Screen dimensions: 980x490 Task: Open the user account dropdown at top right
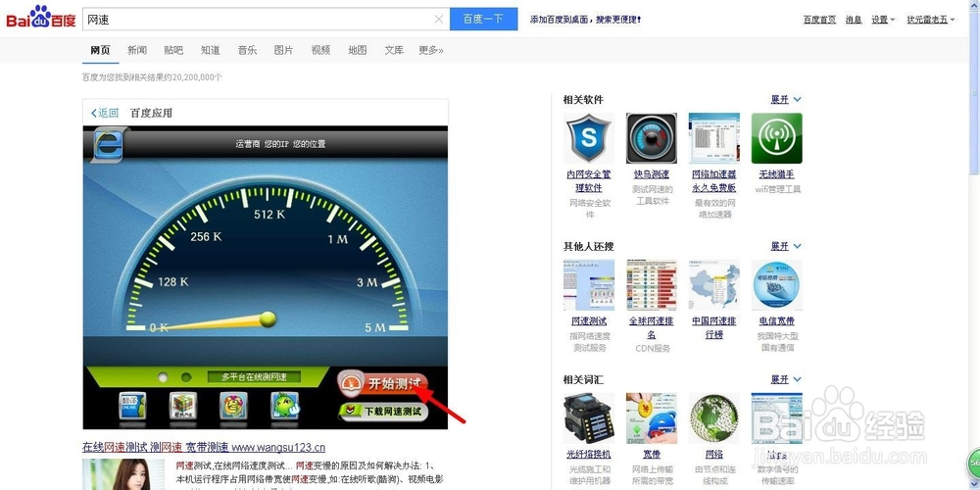point(931,20)
